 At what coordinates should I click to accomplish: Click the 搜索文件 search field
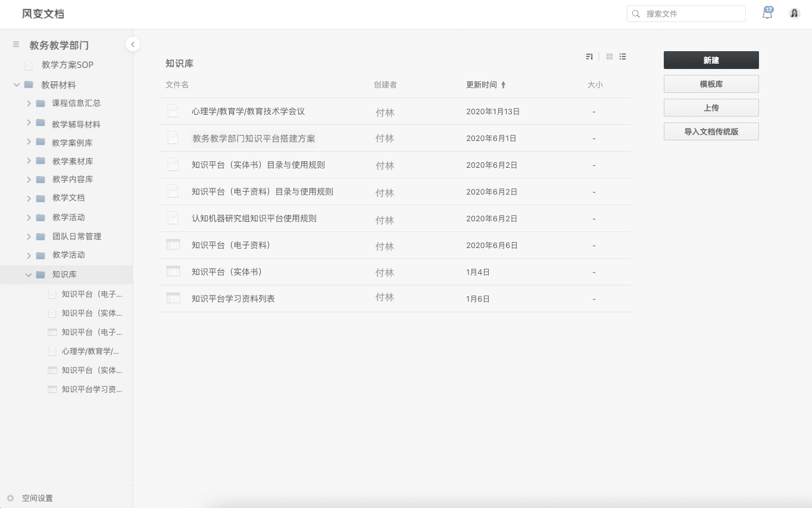click(686, 14)
